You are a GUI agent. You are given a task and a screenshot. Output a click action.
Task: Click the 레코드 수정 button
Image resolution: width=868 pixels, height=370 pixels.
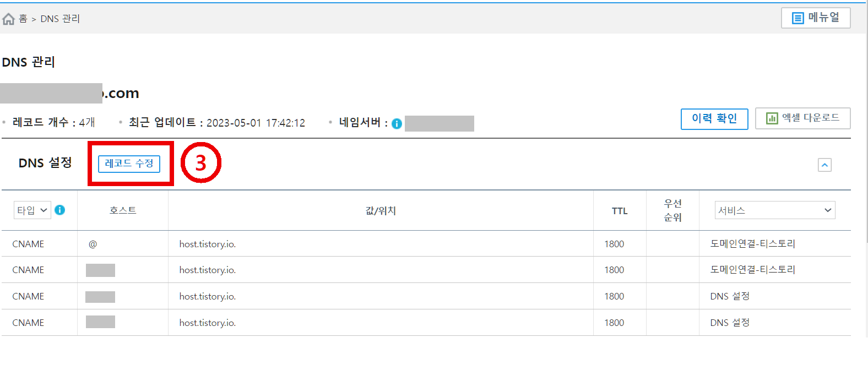click(x=129, y=164)
